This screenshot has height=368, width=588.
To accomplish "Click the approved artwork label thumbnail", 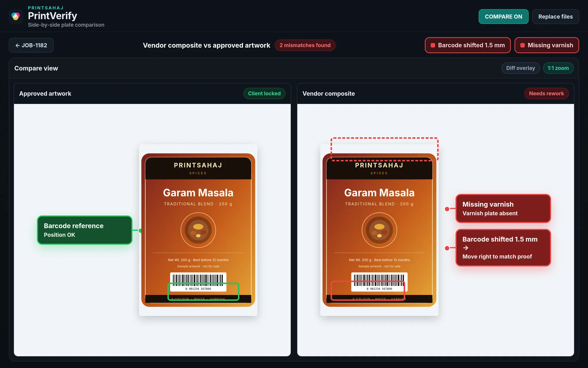I will pyautogui.click(x=198, y=230).
